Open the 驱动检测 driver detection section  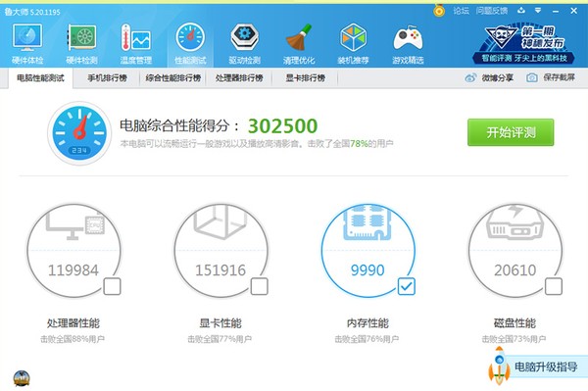click(x=244, y=44)
